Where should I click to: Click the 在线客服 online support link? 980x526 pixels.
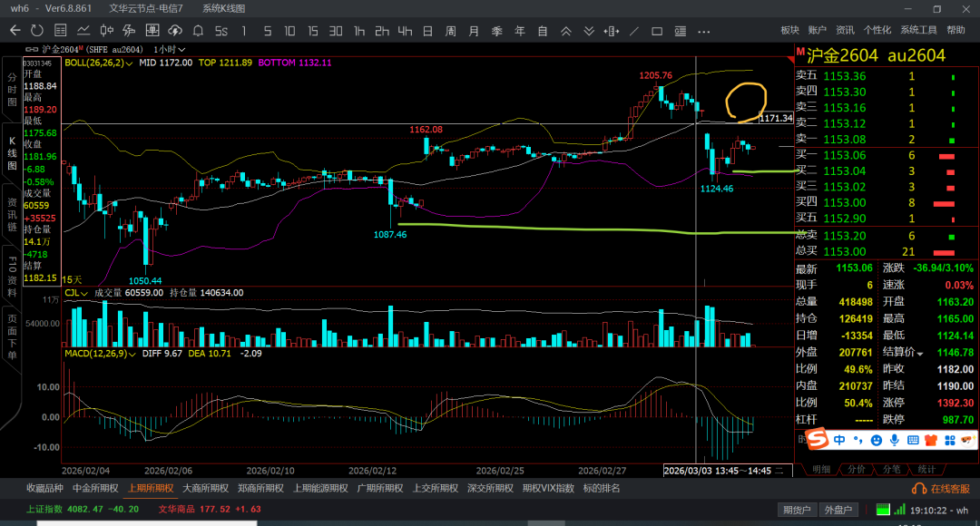[941, 489]
